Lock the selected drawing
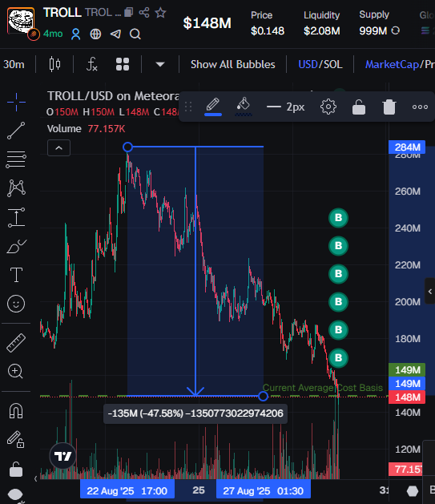 coord(359,107)
